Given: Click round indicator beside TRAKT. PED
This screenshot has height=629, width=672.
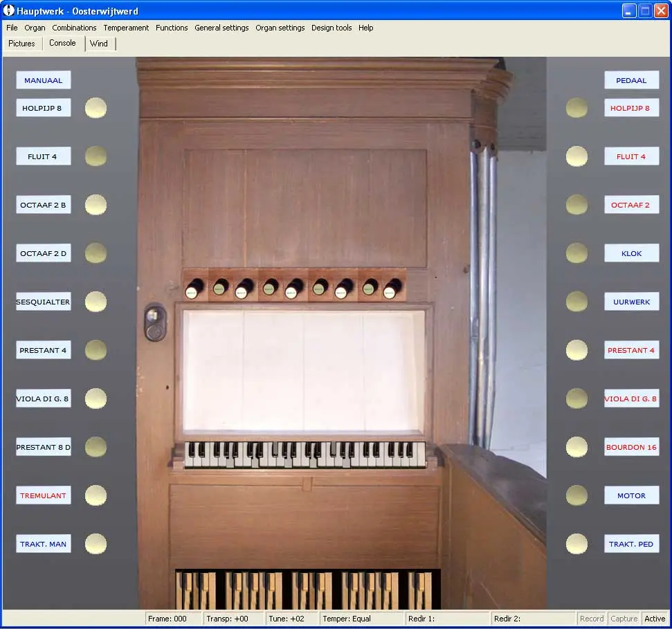Looking at the screenshot, I should click(x=576, y=544).
